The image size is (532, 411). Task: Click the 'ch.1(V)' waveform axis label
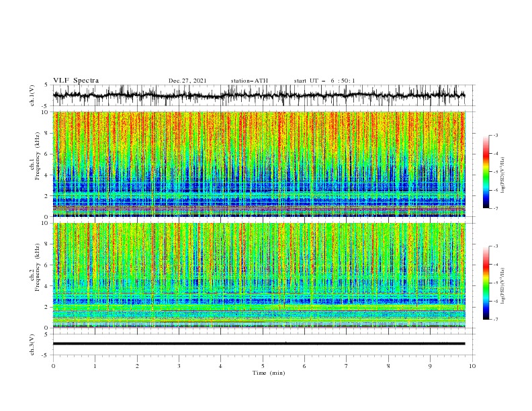coord(32,95)
